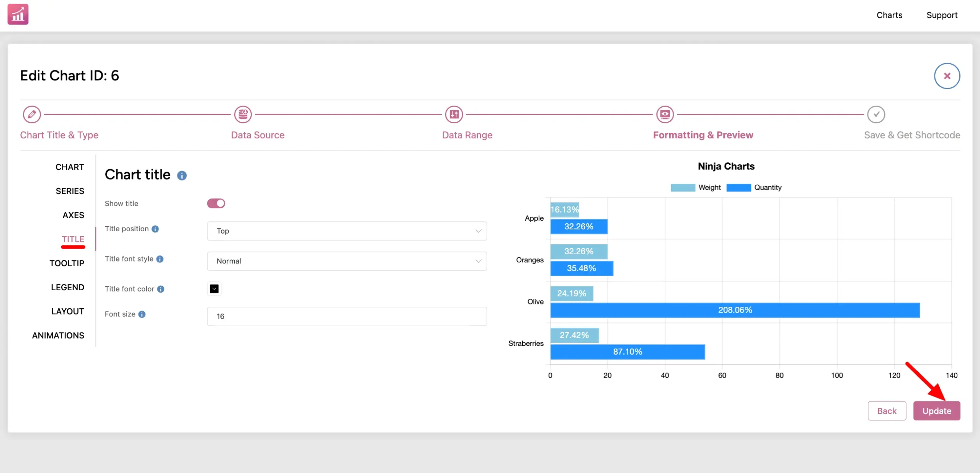Screen dimensions: 980x473
Task: Open the AXES settings tab
Action: [x=73, y=215]
